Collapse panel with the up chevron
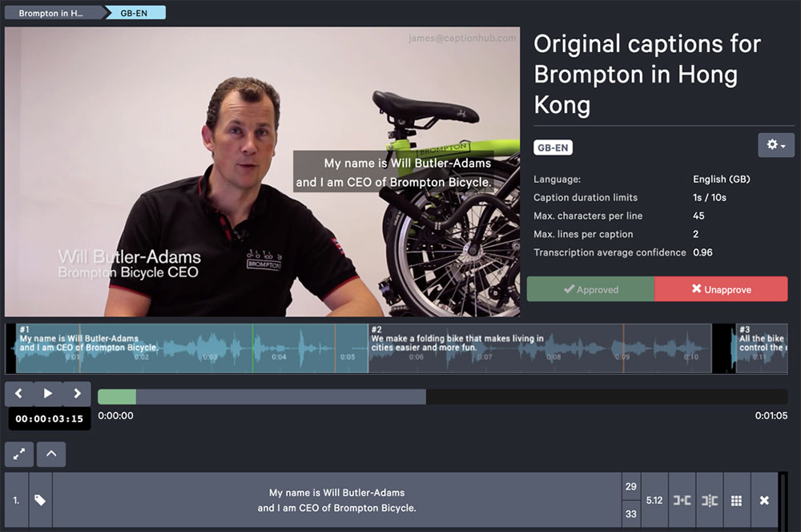 tap(51, 454)
